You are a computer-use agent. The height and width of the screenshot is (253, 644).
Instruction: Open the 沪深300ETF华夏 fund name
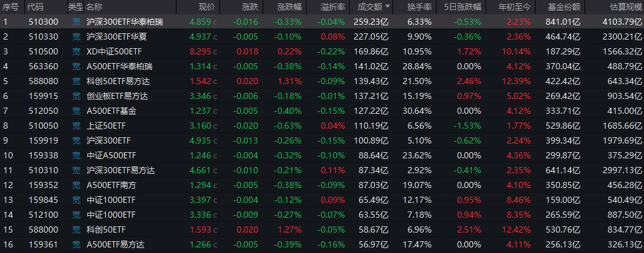pyautogui.click(x=117, y=36)
